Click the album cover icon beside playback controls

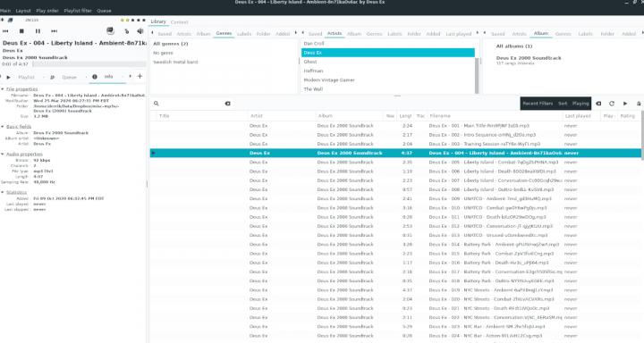tap(110, 30)
